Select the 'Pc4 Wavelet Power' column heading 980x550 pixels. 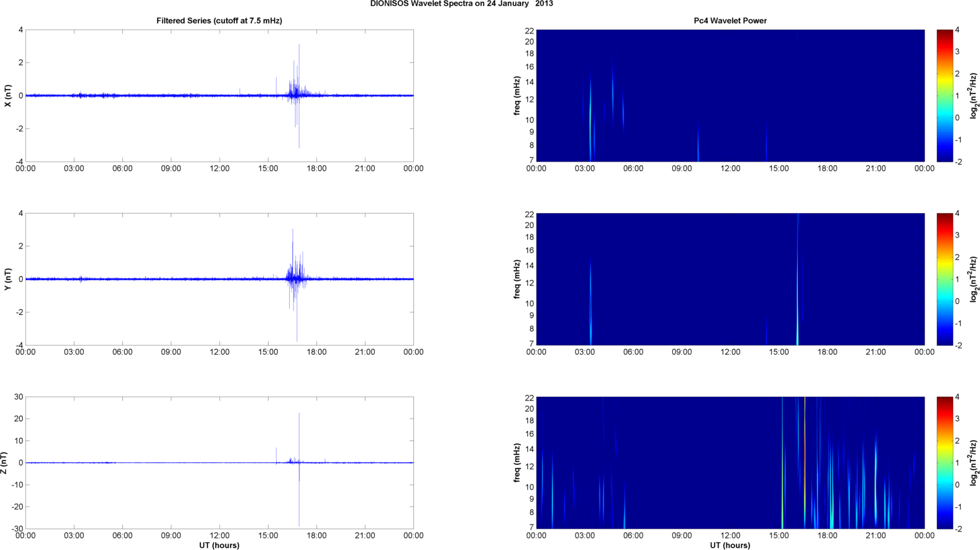[730, 21]
